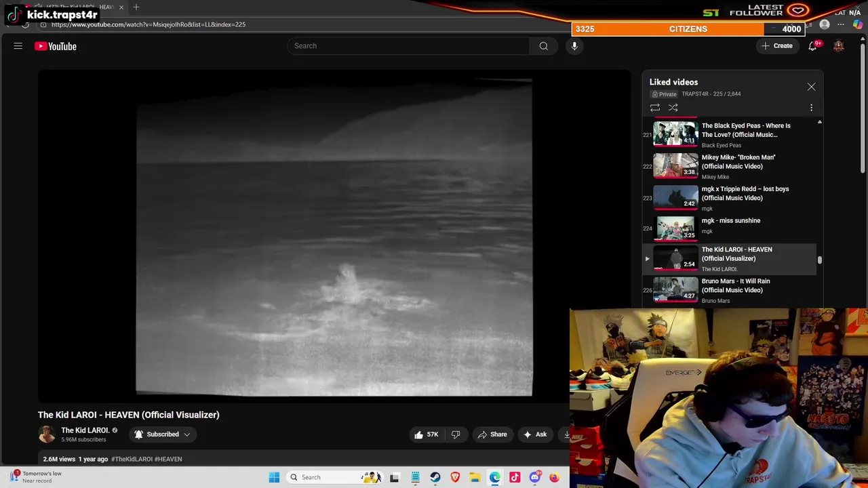Click the video player to pause
The width and height of the screenshot is (868, 488).
point(334,237)
